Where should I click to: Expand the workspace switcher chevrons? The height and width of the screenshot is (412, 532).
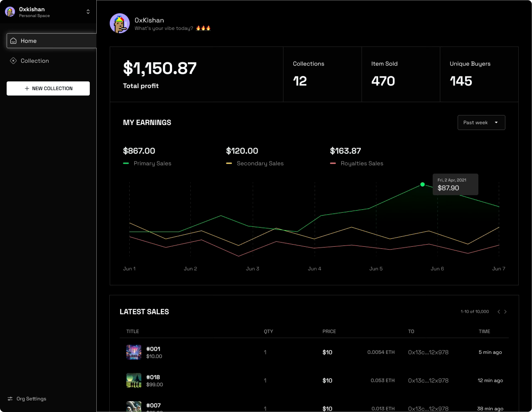pos(88,12)
